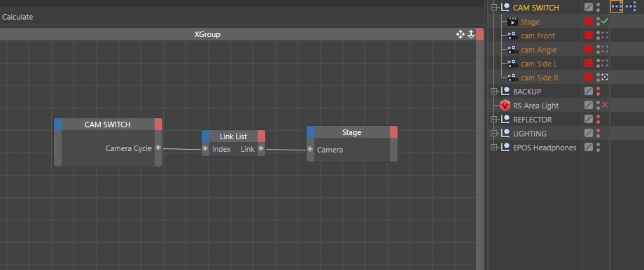The height and width of the screenshot is (270, 644).
Task: Click the gray layer box of BACKUP
Action: pos(589,91)
